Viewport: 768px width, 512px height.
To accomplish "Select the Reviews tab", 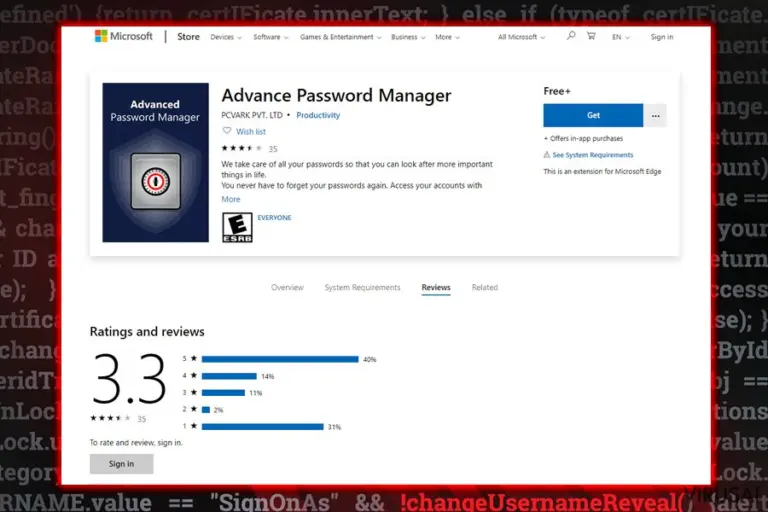I will tap(436, 288).
